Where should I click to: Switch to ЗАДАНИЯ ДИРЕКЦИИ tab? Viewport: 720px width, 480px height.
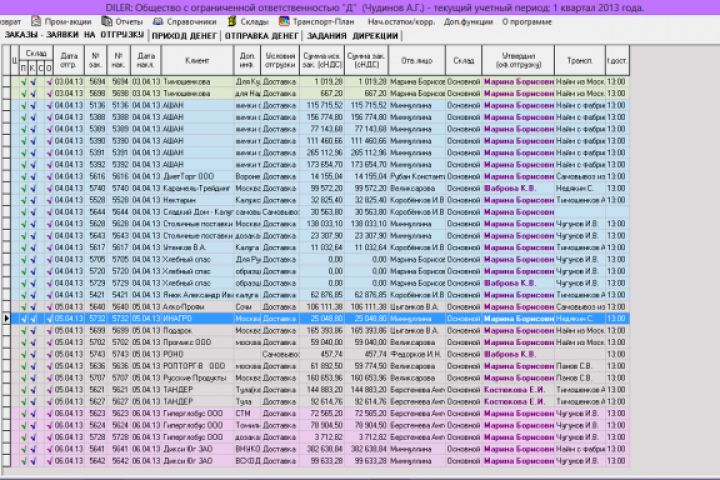point(352,36)
